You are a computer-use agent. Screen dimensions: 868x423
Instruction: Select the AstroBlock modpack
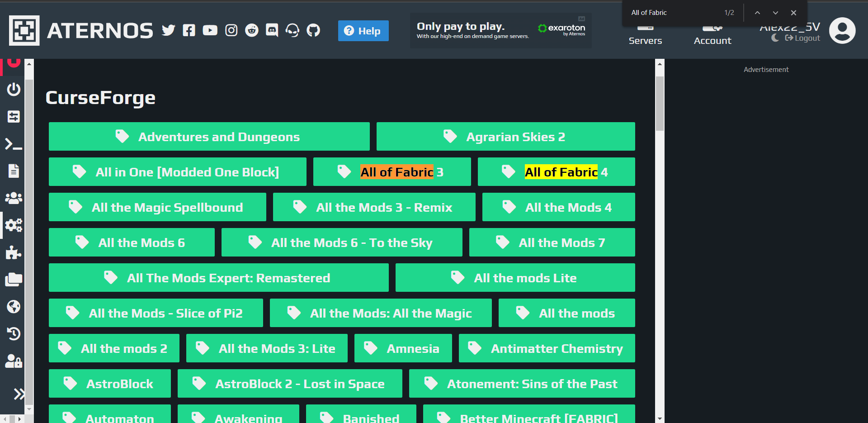110,383
